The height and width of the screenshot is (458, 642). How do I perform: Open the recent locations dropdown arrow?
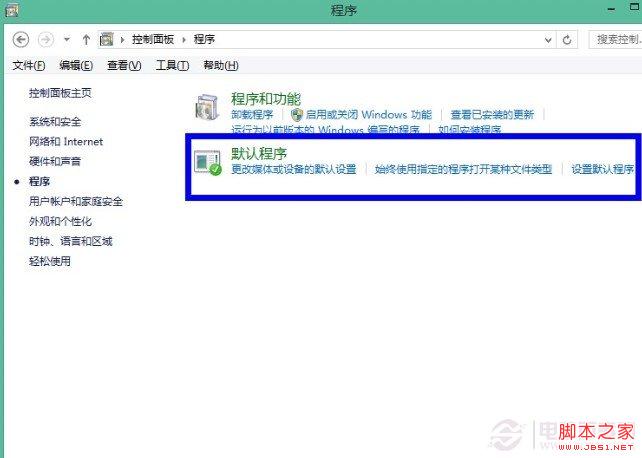67,40
